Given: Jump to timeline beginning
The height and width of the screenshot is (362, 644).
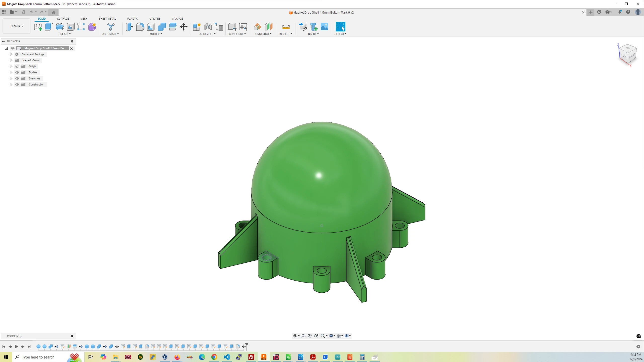Looking at the screenshot, I should (x=4, y=347).
